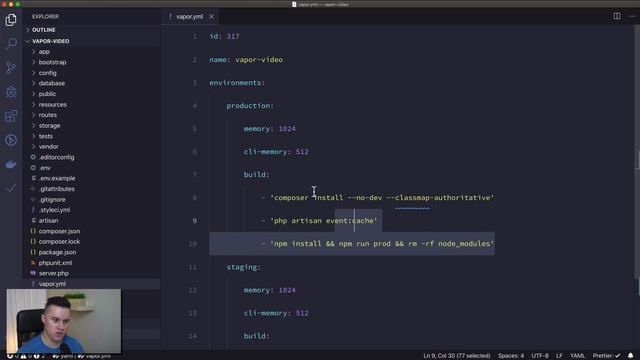This screenshot has width=640, height=360.
Task: Change line ending via LF
Action: click(559, 356)
